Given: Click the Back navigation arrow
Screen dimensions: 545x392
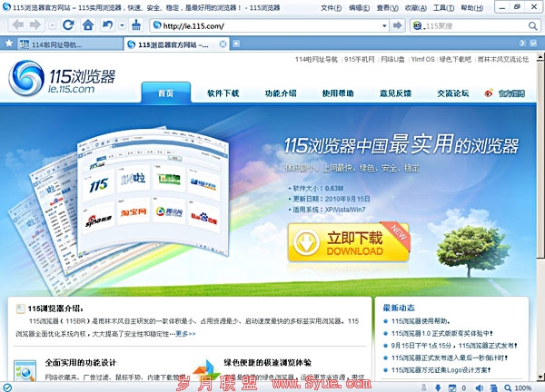Looking at the screenshot, I should tap(17, 25).
